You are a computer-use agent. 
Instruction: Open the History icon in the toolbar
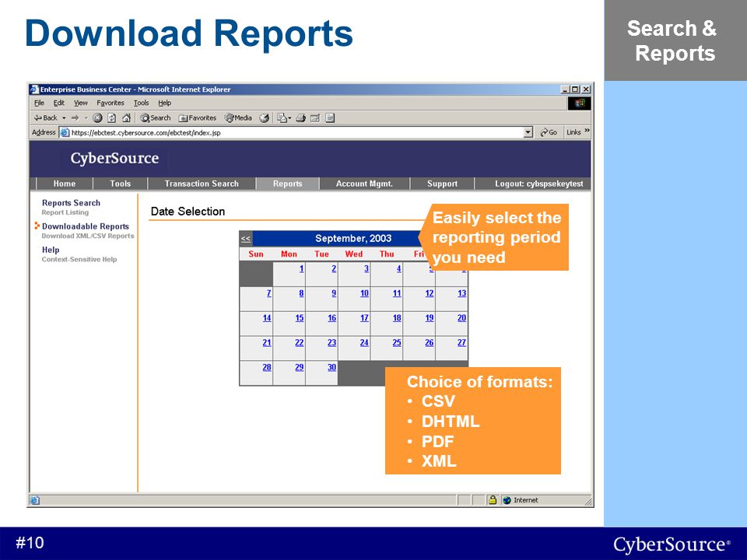tap(265, 117)
